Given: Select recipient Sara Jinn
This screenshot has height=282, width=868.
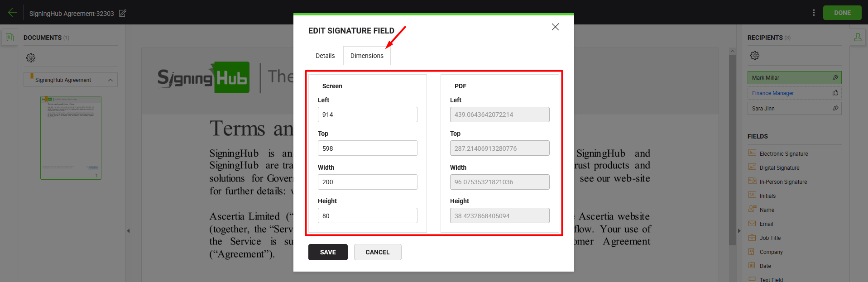Looking at the screenshot, I should [795, 108].
